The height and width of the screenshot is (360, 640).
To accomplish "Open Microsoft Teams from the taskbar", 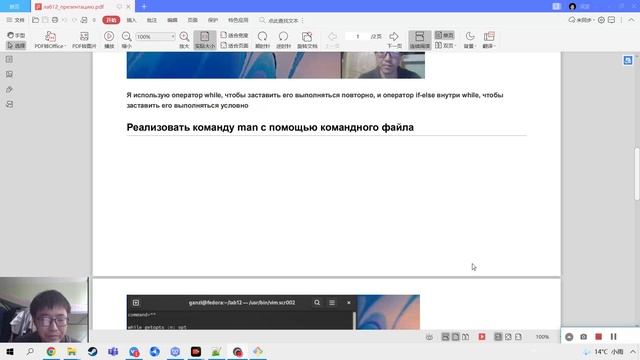I will (x=113, y=351).
